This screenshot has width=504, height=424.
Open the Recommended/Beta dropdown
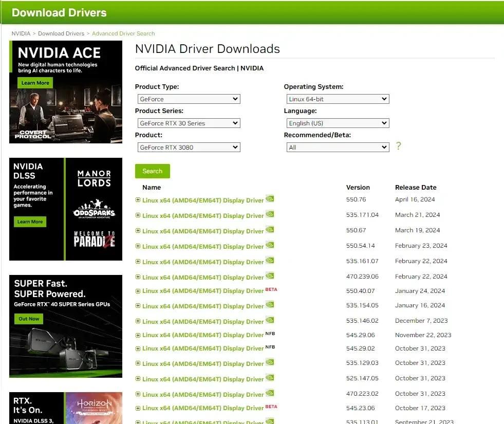pos(338,148)
